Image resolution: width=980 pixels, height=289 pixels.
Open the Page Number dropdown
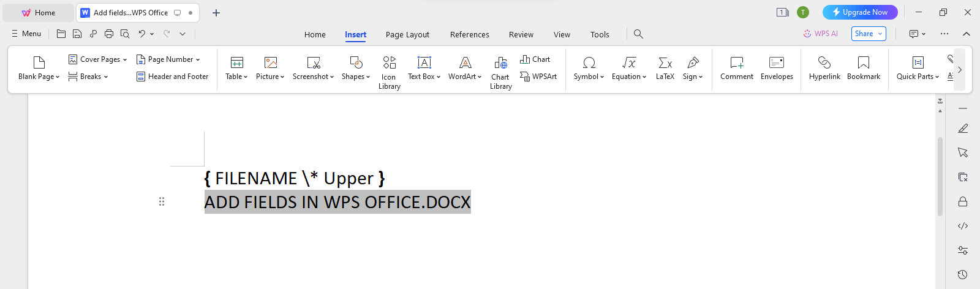point(168,59)
